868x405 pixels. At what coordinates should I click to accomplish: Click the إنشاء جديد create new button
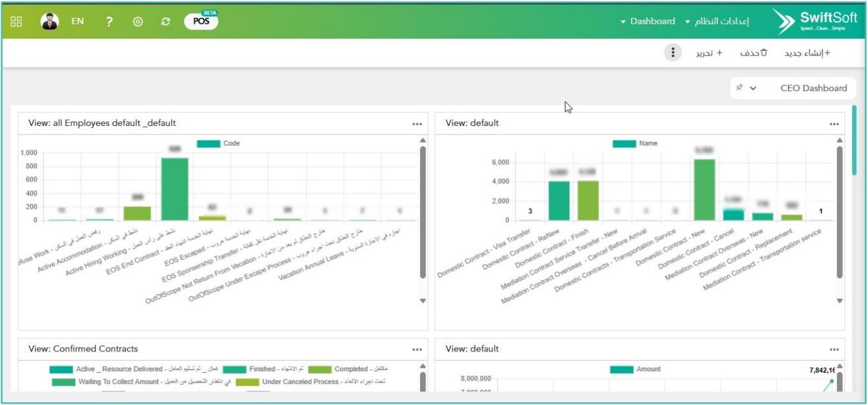coord(807,53)
